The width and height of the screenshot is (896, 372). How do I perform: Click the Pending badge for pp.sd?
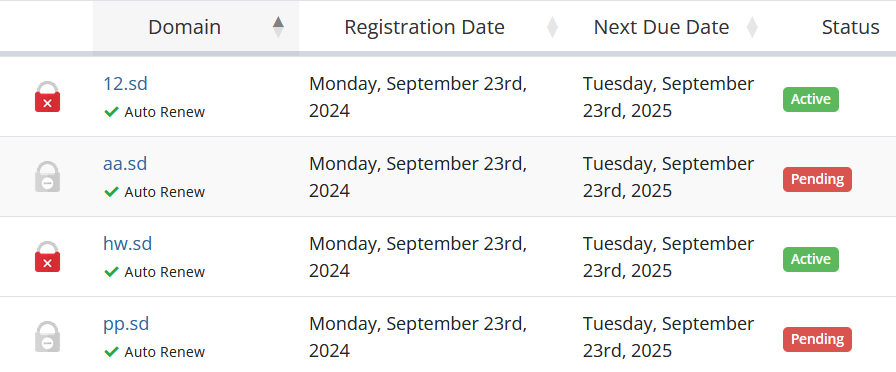pyautogui.click(x=817, y=339)
